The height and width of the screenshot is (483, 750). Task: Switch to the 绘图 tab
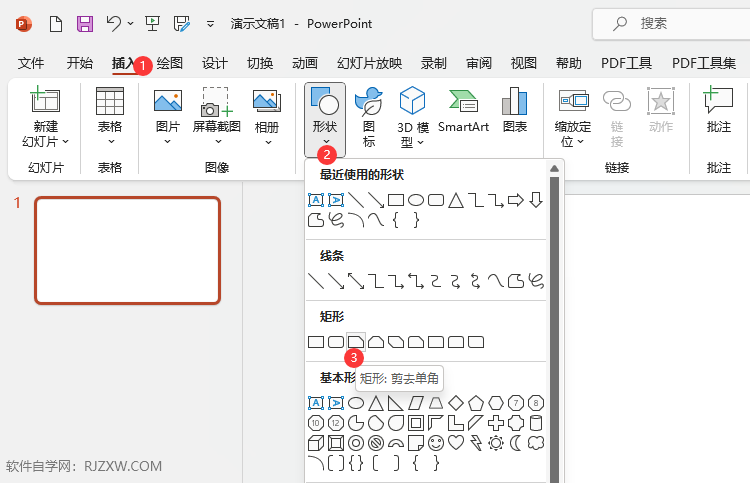pos(169,63)
